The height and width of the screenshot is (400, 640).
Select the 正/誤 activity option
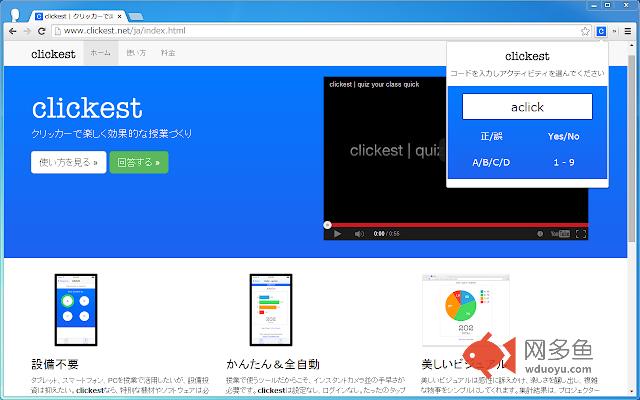[491, 136]
